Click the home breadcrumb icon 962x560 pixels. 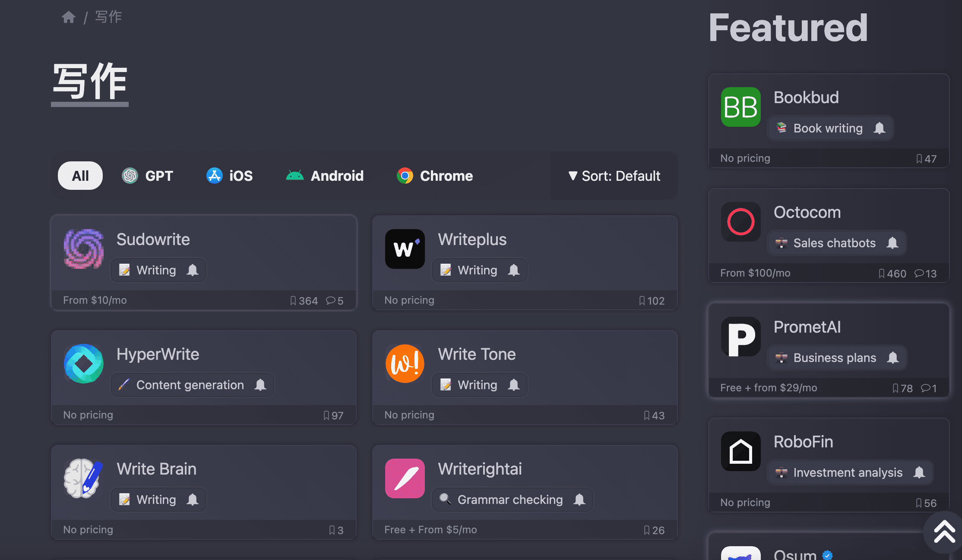[69, 17]
